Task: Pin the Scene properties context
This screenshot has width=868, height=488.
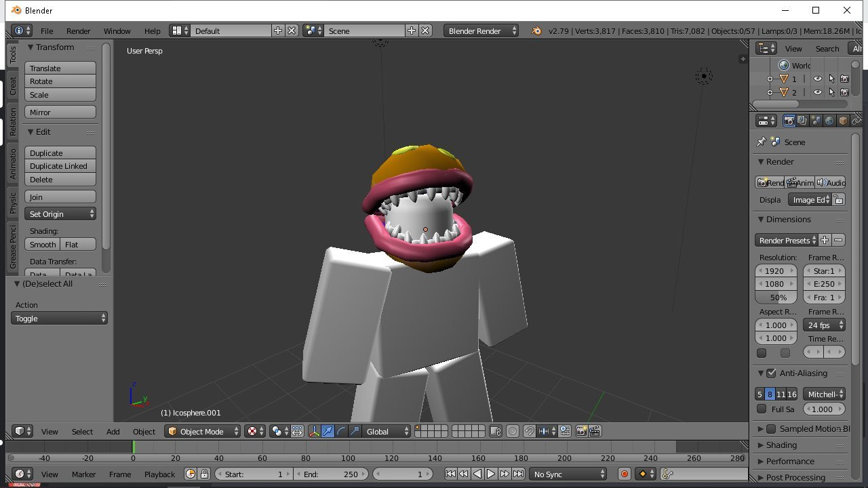Action: (x=761, y=142)
